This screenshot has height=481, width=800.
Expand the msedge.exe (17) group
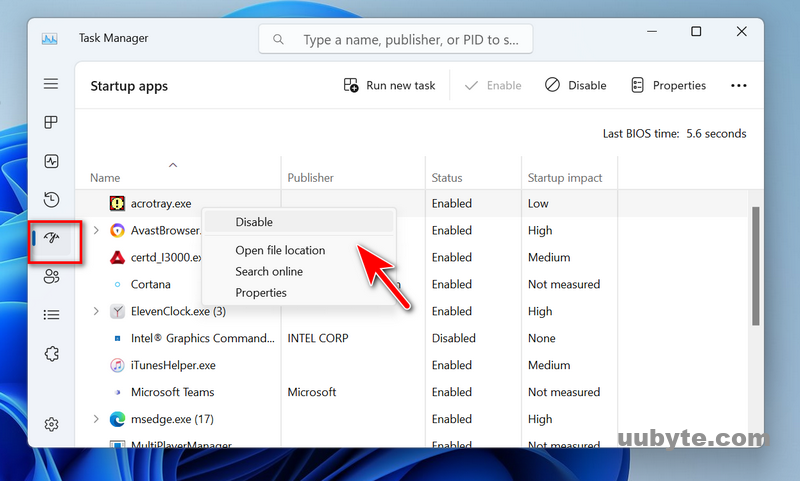(x=96, y=419)
